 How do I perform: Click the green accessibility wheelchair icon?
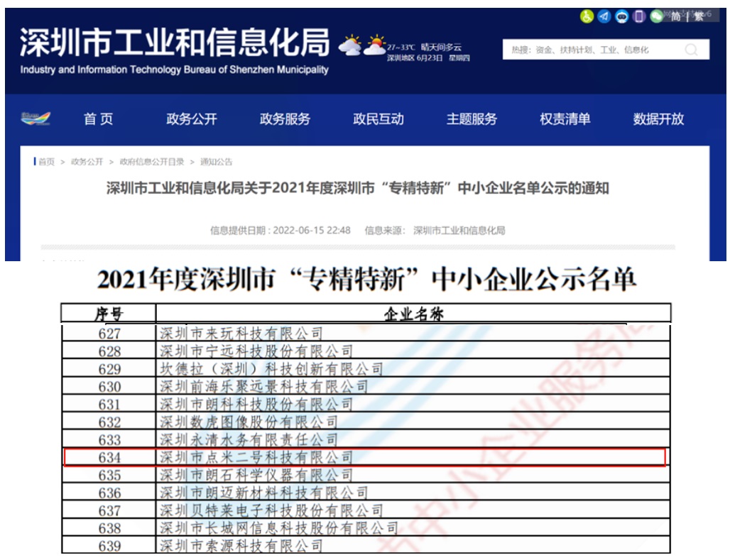pos(587,17)
